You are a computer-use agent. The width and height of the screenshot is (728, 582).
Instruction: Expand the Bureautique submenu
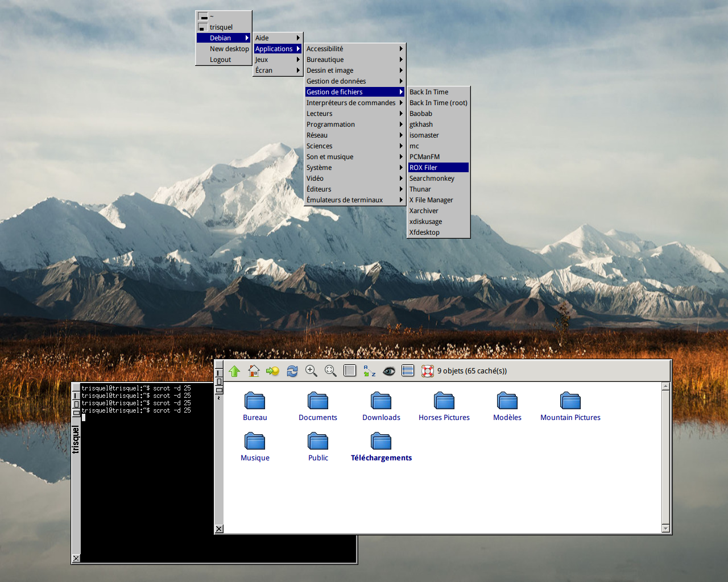tap(354, 60)
